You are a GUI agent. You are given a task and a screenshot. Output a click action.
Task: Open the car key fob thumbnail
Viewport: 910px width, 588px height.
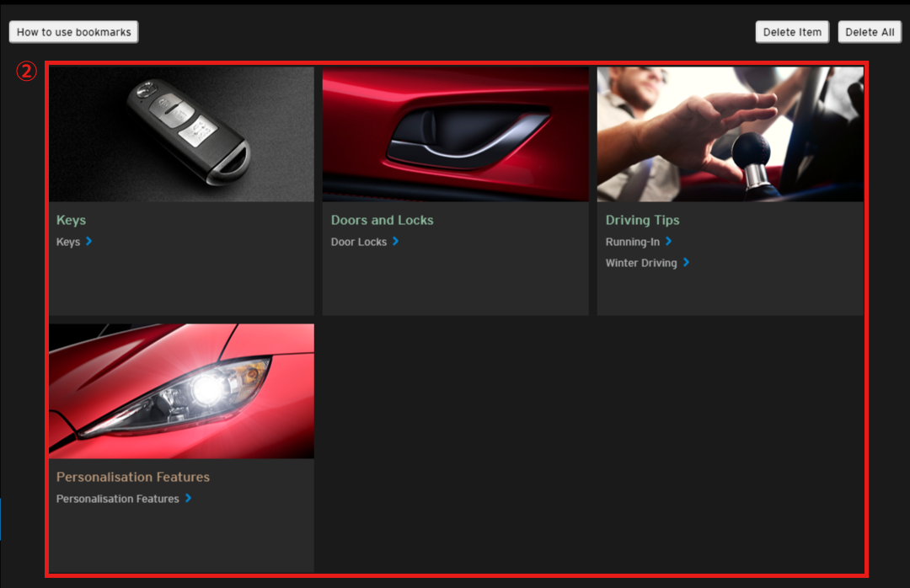(x=181, y=134)
